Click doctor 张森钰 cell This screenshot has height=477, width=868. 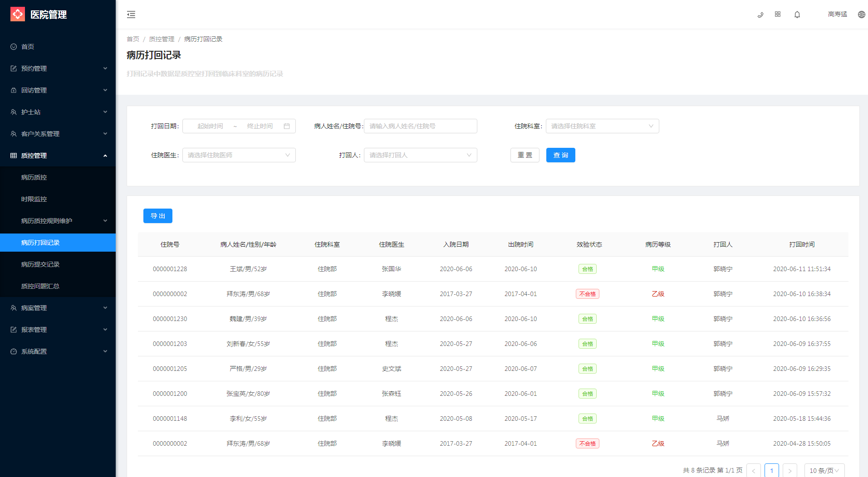[x=392, y=394]
